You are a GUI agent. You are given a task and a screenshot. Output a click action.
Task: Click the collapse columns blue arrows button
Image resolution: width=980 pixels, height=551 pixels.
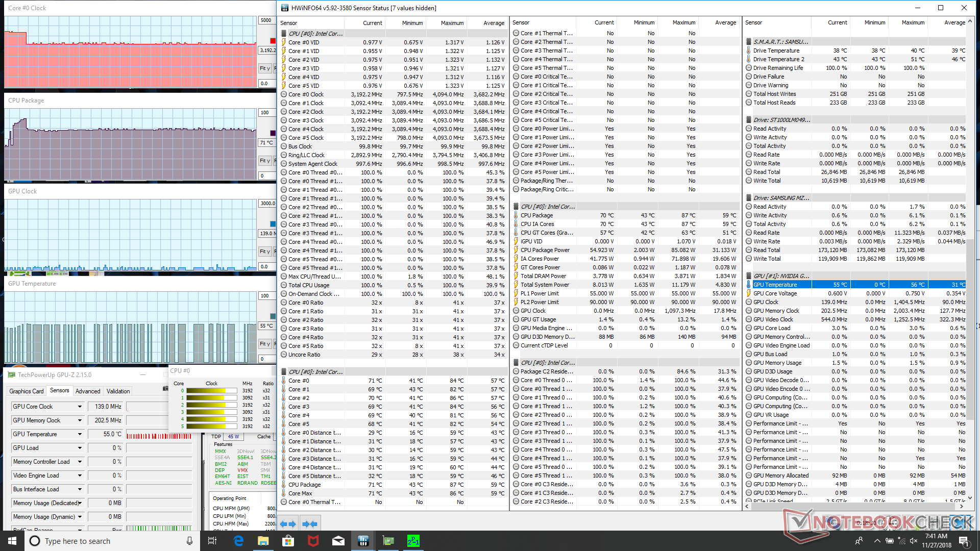click(x=309, y=524)
